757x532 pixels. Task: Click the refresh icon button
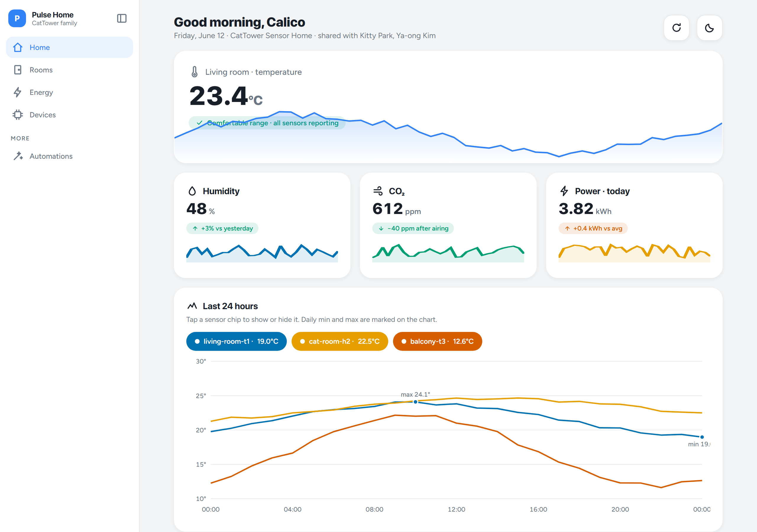[676, 28]
